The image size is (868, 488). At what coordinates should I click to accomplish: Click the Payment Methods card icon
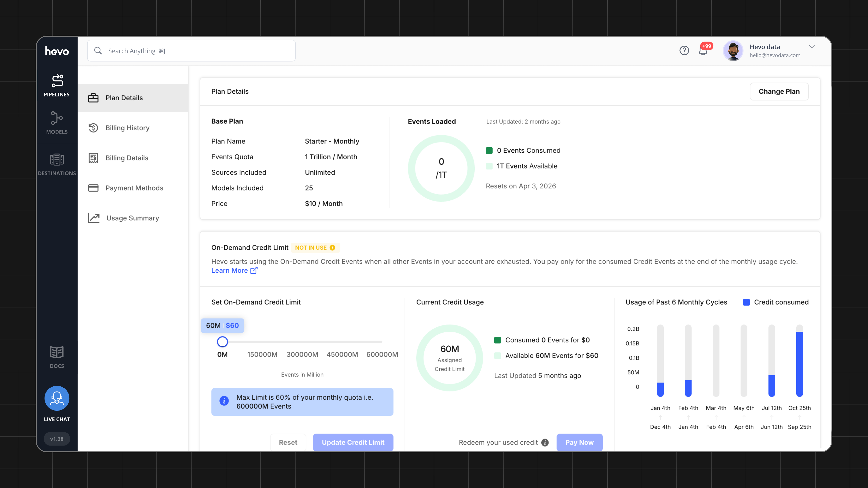click(x=93, y=188)
